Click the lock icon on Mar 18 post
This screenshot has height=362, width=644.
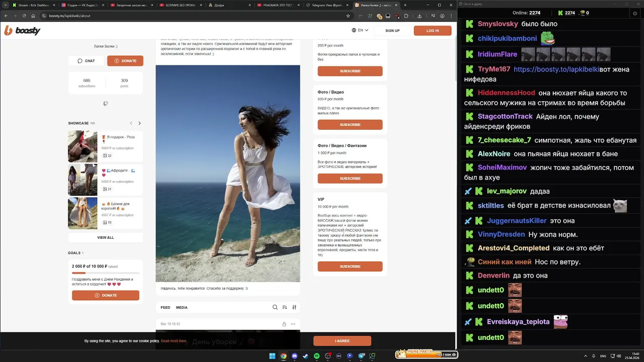pos(284,324)
